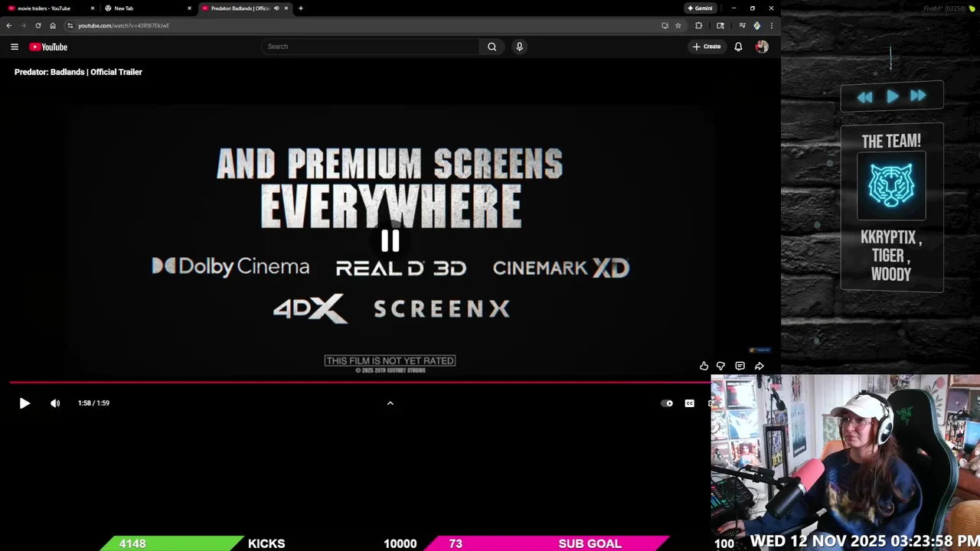
Task: Mute the video volume speaker
Action: (x=55, y=403)
